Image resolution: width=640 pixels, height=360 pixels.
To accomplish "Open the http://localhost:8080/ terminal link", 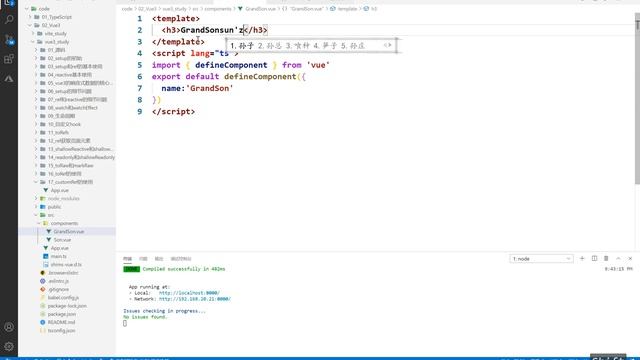I will click(189, 293).
